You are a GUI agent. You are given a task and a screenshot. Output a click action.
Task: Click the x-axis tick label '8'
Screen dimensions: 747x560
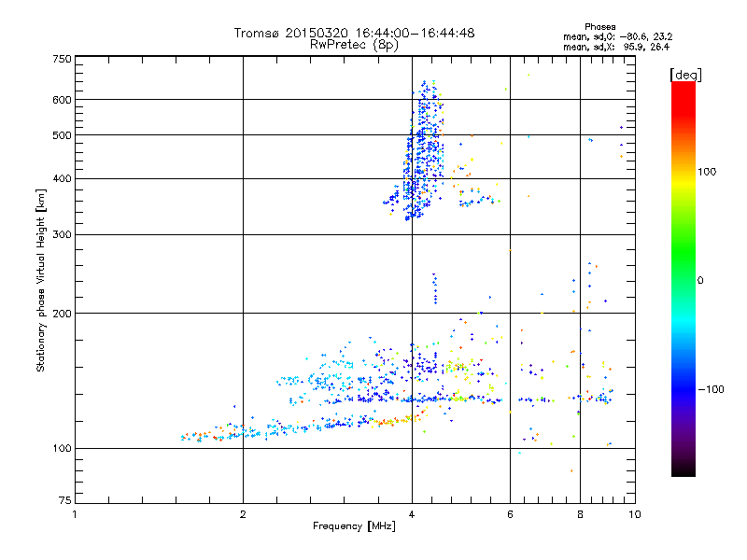pyautogui.click(x=580, y=514)
